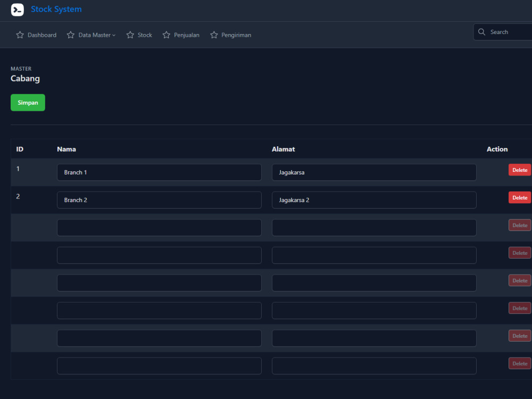Focus the Search input field
This screenshot has height=399, width=532.
coord(503,32)
